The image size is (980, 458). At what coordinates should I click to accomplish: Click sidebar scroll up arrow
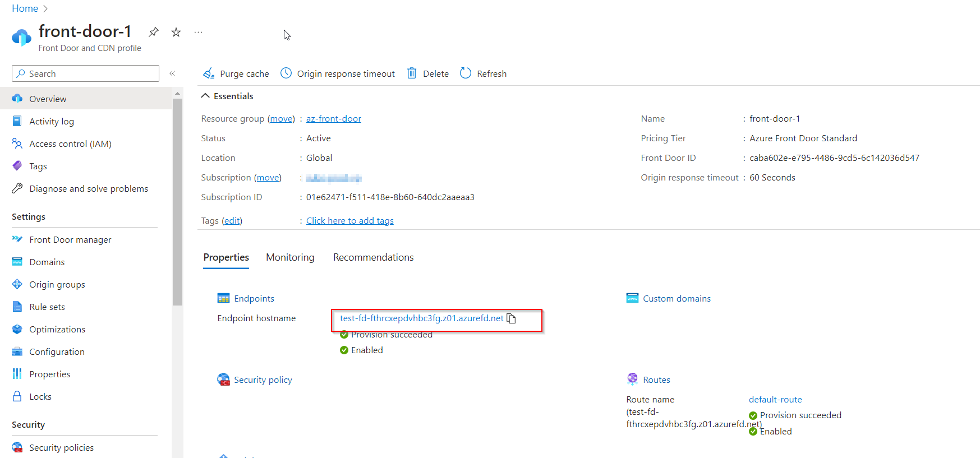[177, 94]
